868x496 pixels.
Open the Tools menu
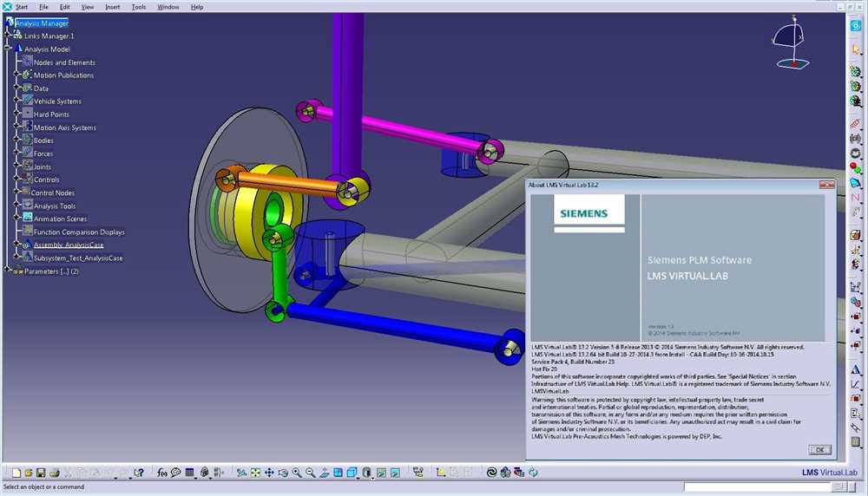[x=139, y=7]
